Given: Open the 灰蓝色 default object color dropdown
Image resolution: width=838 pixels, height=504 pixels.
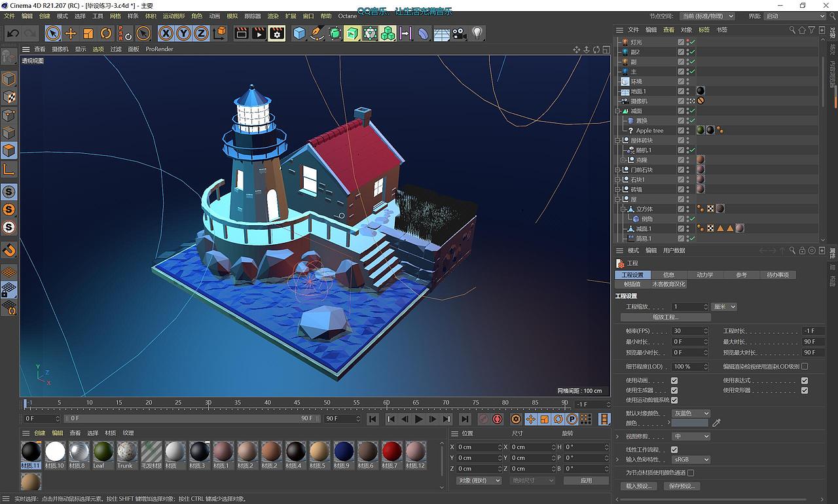Looking at the screenshot, I should [690, 413].
